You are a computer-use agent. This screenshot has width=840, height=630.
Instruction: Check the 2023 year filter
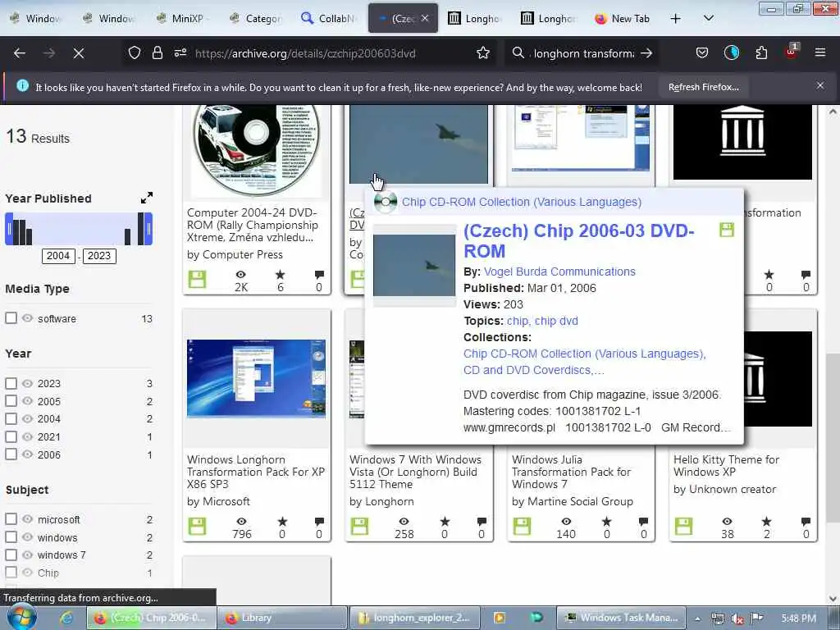(x=11, y=384)
